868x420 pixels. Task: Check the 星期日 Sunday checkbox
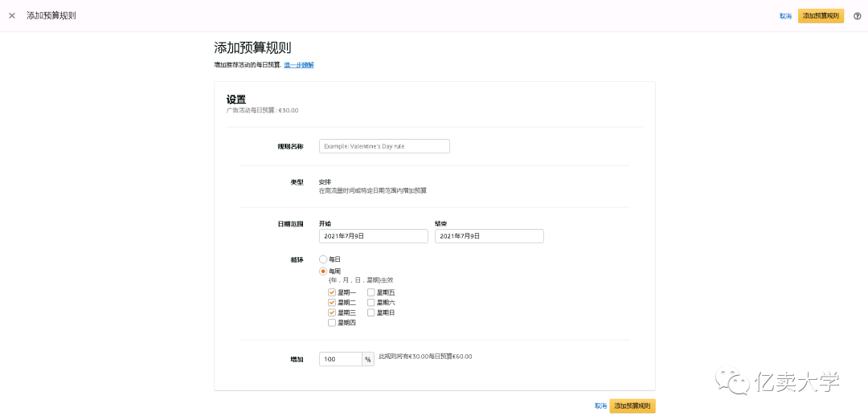tap(371, 312)
